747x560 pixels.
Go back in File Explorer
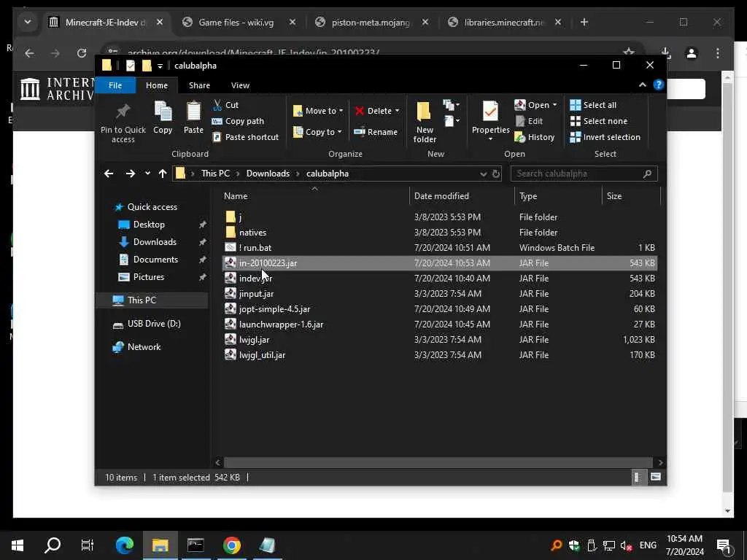click(x=109, y=174)
